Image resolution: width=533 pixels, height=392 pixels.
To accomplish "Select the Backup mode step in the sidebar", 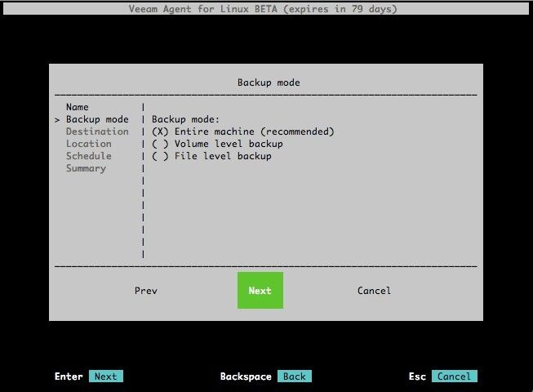I will click(x=97, y=119).
